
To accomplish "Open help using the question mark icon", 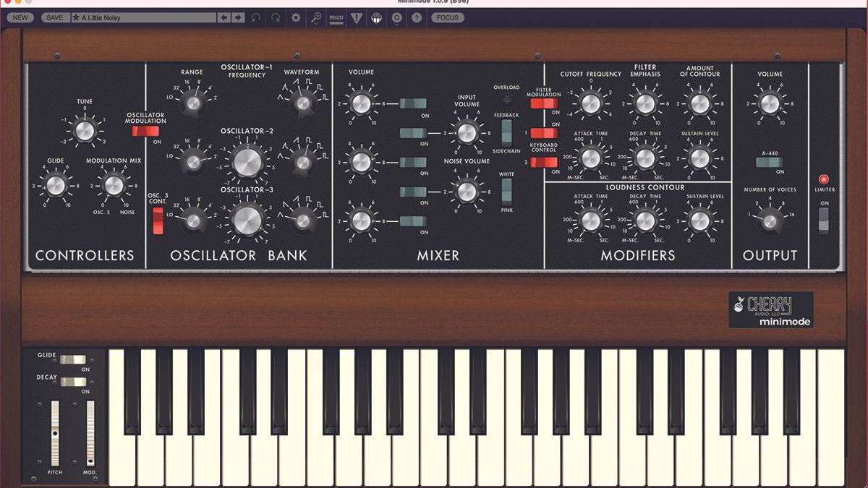I will tap(417, 17).
